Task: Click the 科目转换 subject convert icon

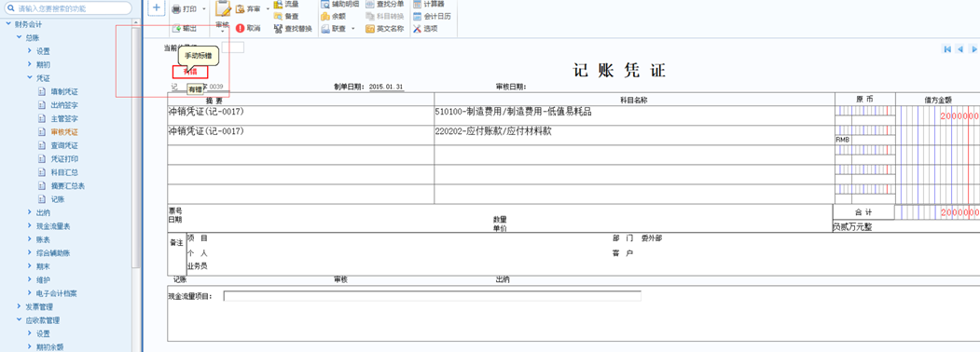Action: coord(370,16)
